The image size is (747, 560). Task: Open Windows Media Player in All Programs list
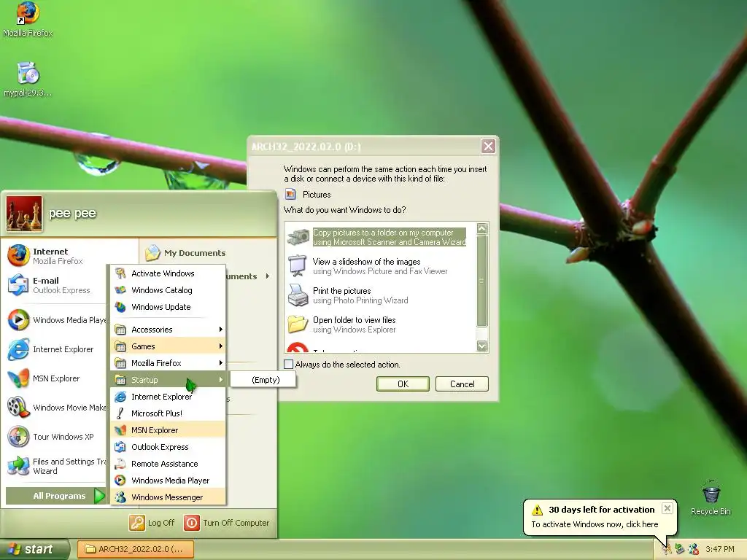click(169, 481)
